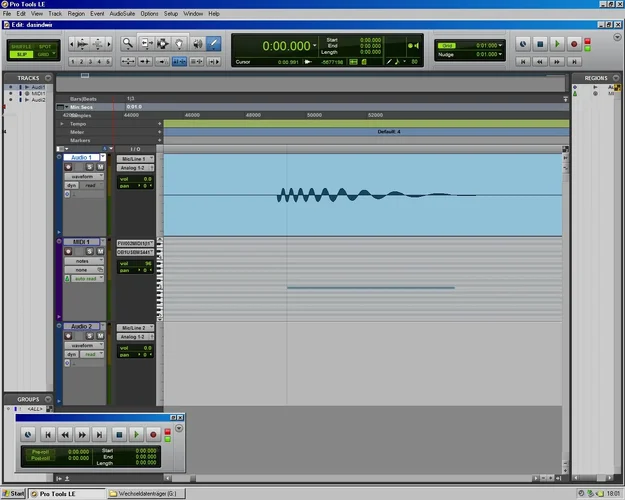Click the Online clock button in Transport window
Viewport: 625px width, 500px height.
click(28, 434)
